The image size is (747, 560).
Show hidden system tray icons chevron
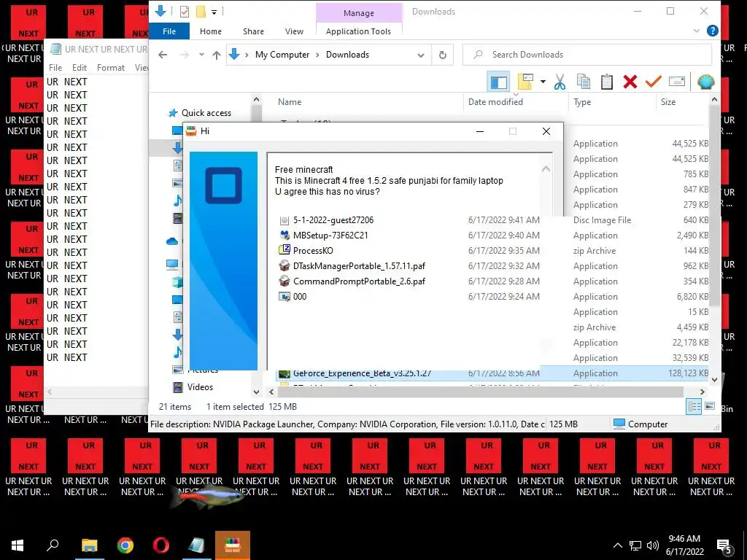[x=617, y=545]
